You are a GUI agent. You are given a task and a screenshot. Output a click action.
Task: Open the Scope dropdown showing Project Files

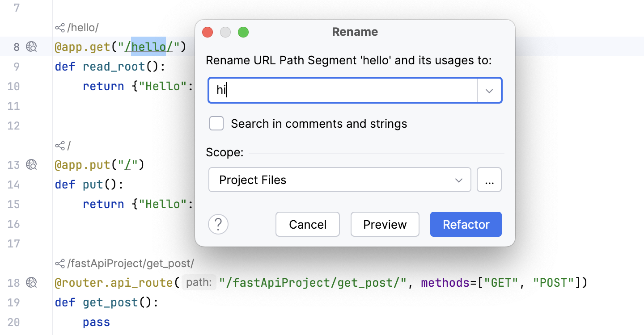coord(340,180)
